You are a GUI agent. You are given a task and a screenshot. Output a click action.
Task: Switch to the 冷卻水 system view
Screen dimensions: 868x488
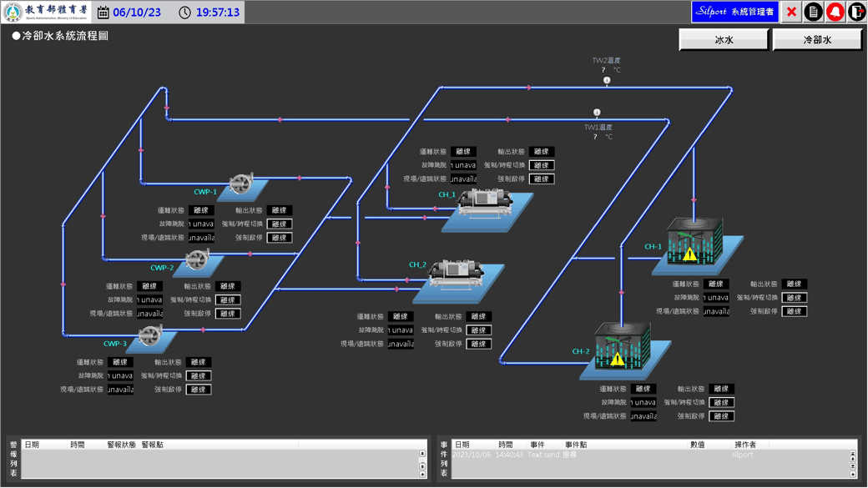817,40
